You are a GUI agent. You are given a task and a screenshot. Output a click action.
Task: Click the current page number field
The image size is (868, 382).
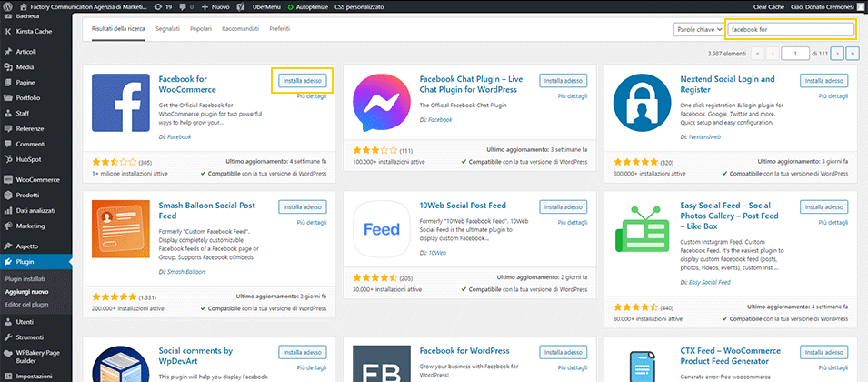coord(795,54)
